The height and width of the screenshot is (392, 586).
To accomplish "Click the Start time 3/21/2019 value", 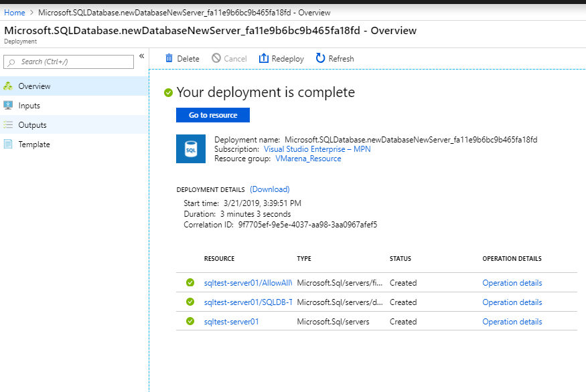I will pyautogui.click(x=262, y=203).
